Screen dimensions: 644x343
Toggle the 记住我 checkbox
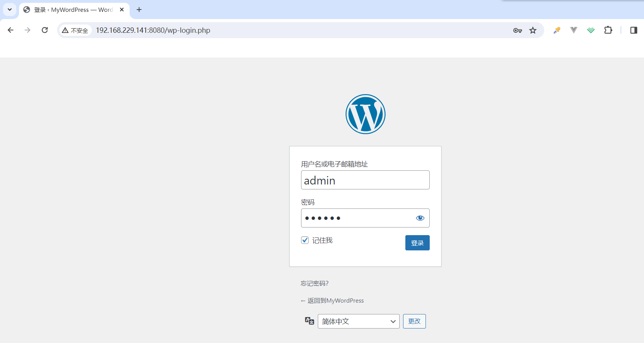[x=305, y=240]
